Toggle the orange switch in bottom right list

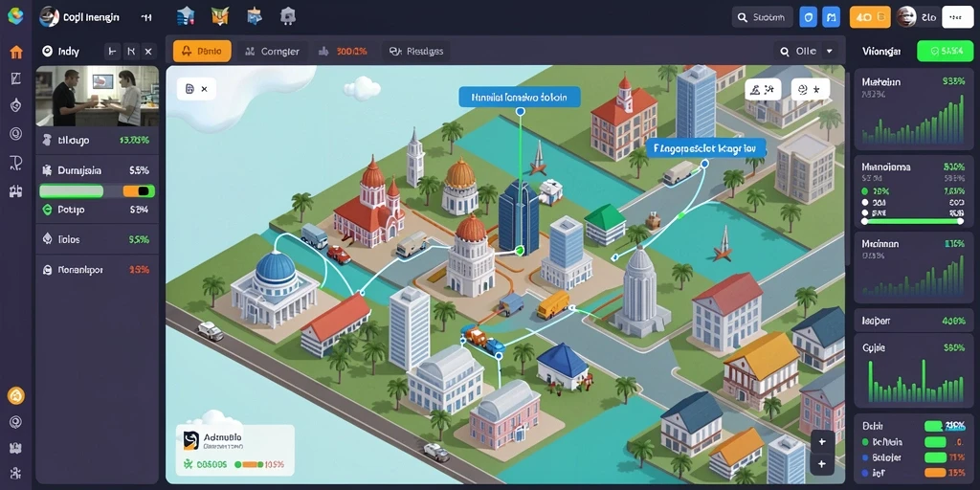tap(935, 473)
